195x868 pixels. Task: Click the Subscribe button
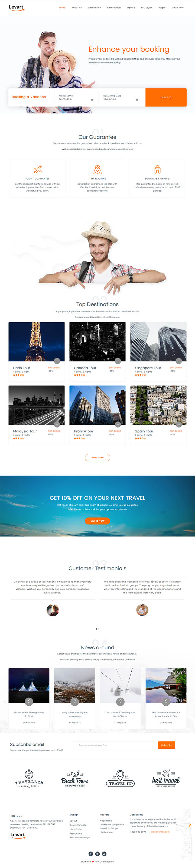coord(167,745)
